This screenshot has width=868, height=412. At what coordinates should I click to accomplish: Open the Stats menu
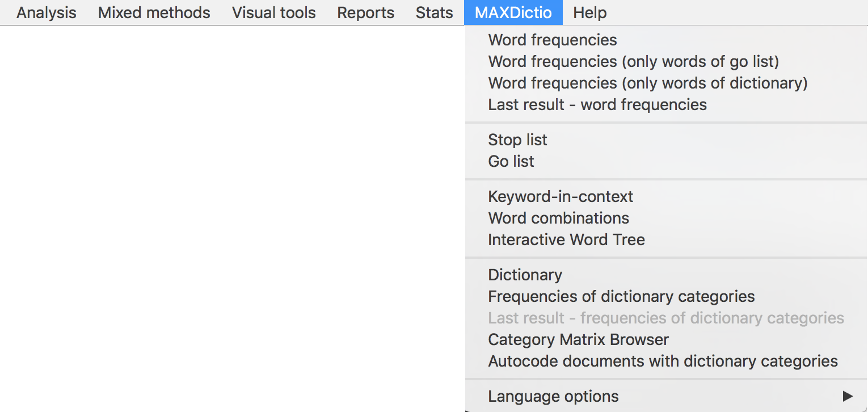click(435, 12)
